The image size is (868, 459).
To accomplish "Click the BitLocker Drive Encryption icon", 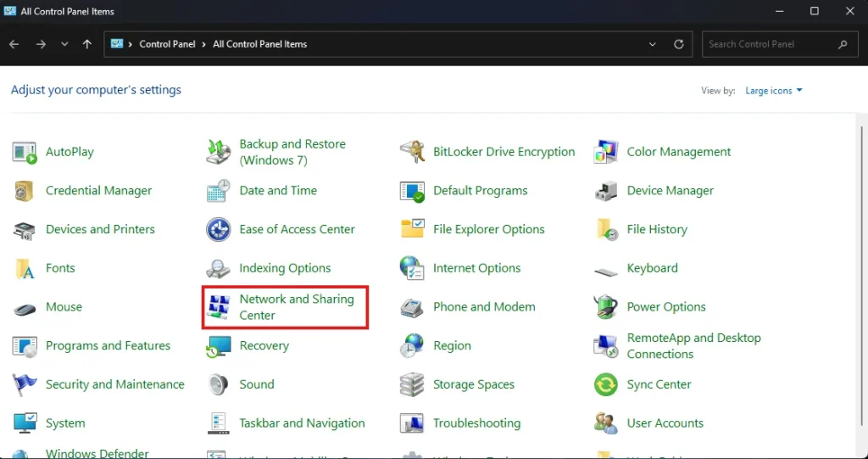I will (412, 152).
